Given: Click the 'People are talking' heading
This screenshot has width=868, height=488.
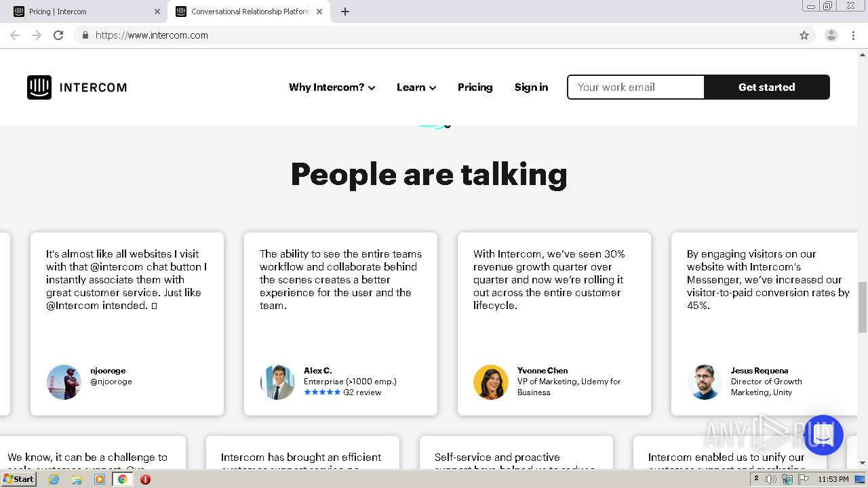Looking at the screenshot, I should tap(429, 174).
